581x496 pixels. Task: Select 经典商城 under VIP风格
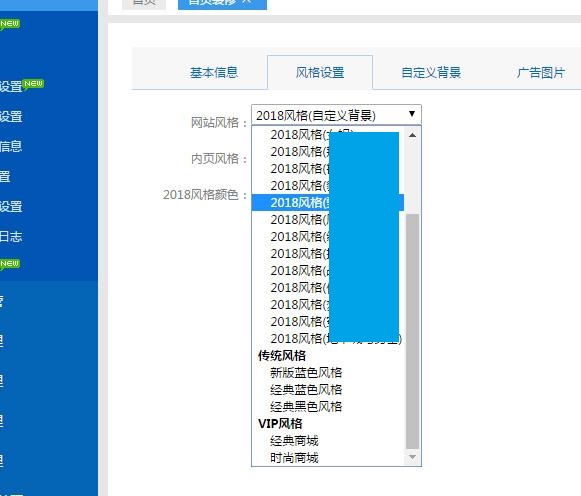(294, 441)
